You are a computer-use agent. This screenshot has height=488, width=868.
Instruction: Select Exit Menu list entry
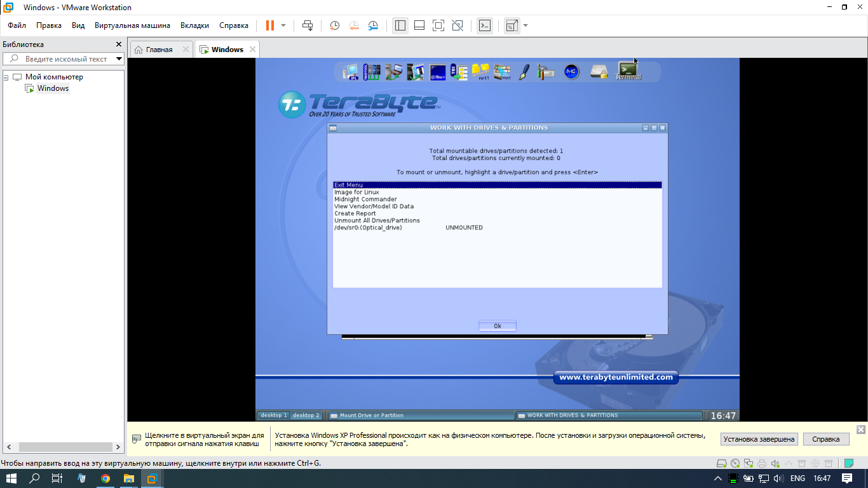click(x=498, y=185)
